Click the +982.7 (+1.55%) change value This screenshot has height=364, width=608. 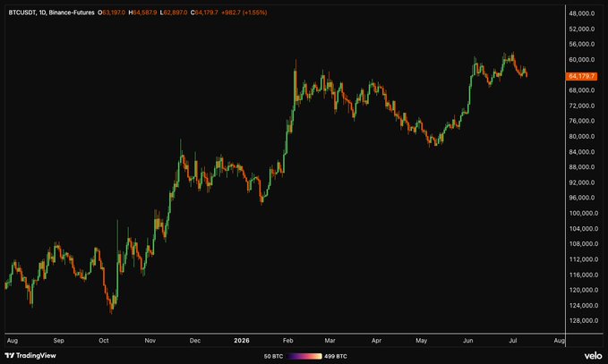(x=244, y=13)
